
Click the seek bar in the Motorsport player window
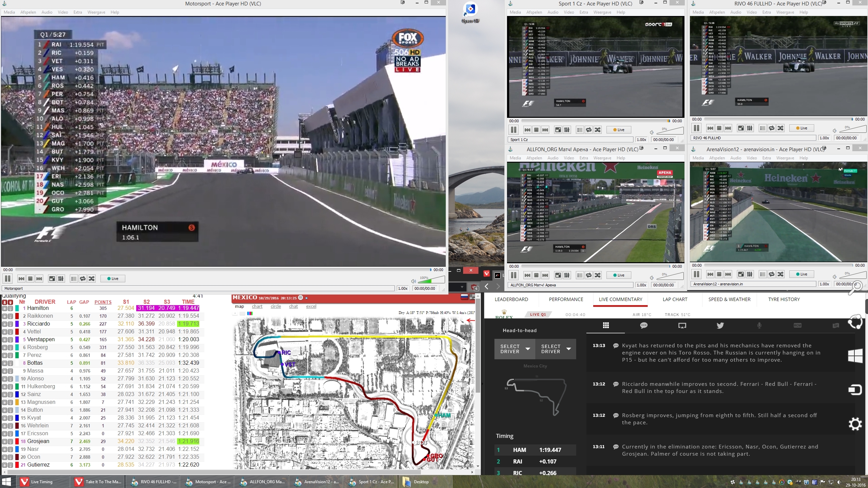(x=223, y=270)
